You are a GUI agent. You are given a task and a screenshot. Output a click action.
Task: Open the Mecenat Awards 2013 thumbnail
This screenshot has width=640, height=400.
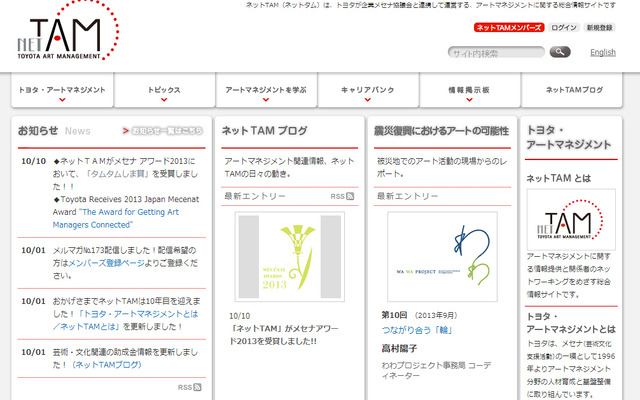(x=289, y=256)
